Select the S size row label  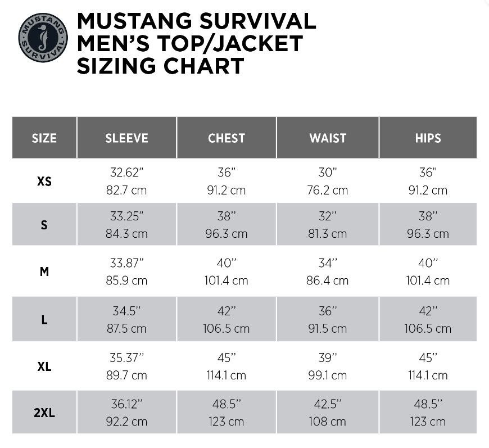[x=44, y=225]
